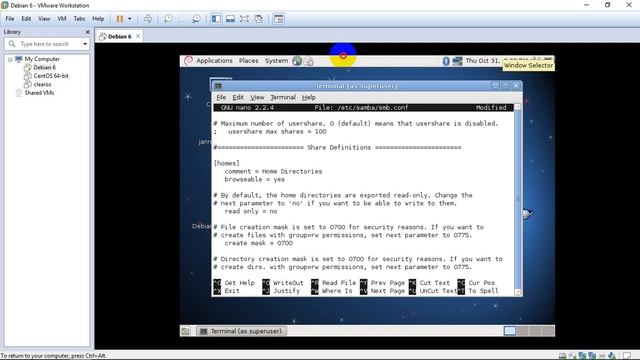Launch the mail client panel icon
Image resolution: width=640 pixels, height=360 pixels.
(309, 61)
